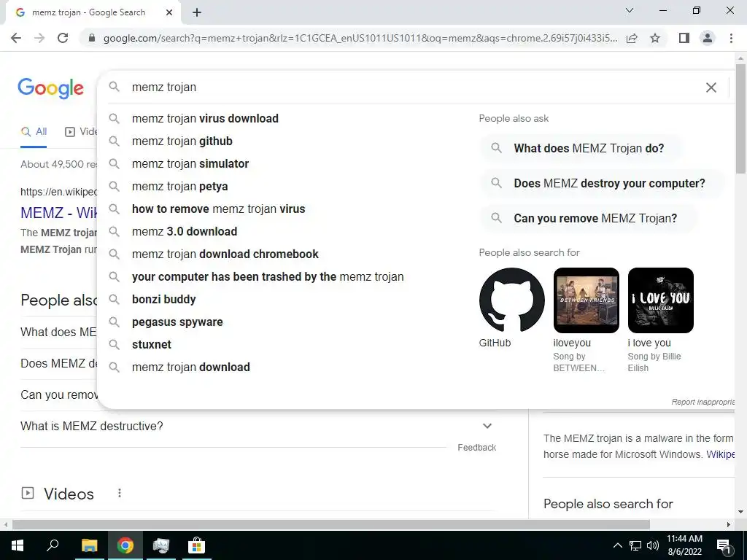This screenshot has width=747, height=560.
Task: Click the taskbar clock showing 11:44 AM
Action: click(684, 545)
